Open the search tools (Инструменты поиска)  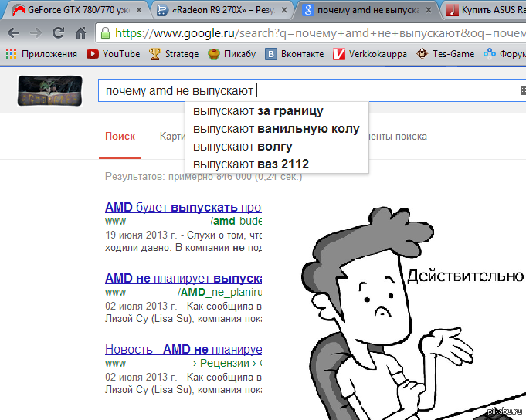(x=398, y=137)
